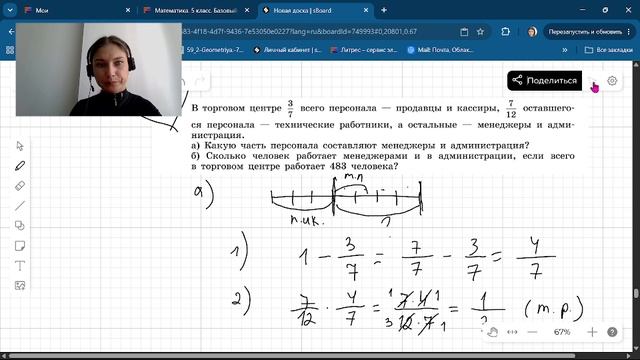640x360 pixels.
Task: Open Литрес bookmark
Action: 364,50
